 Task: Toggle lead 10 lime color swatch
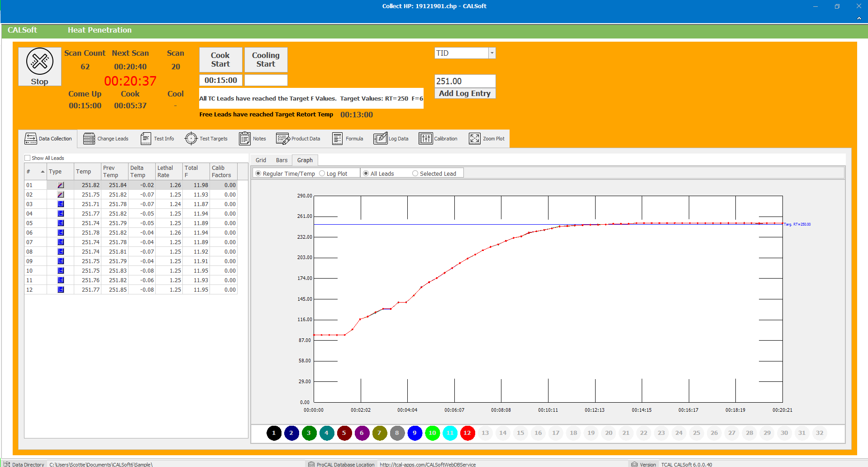(432, 433)
